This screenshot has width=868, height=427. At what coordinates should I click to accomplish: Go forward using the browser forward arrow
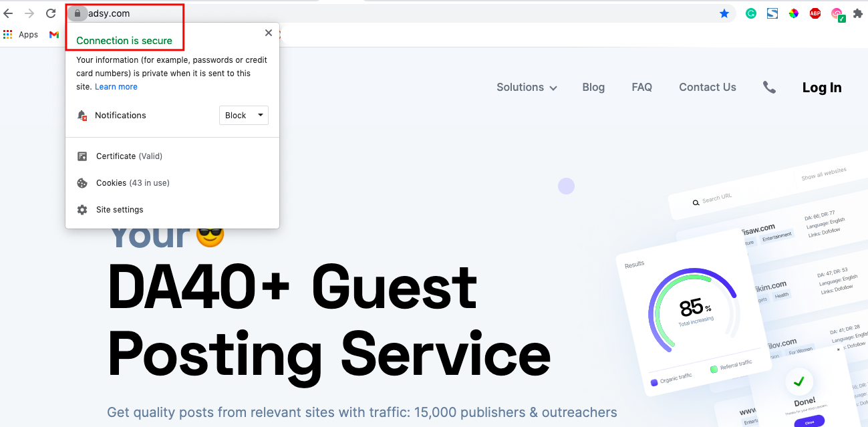coord(29,13)
